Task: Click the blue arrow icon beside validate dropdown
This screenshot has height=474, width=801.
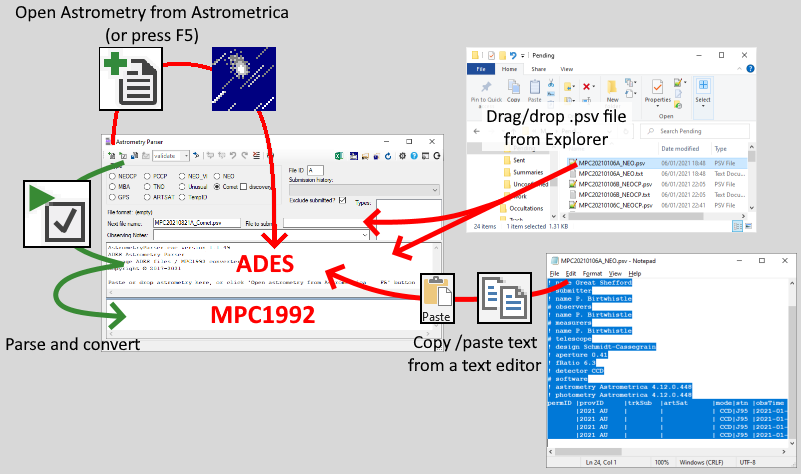Action: click(x=196, y=155)
